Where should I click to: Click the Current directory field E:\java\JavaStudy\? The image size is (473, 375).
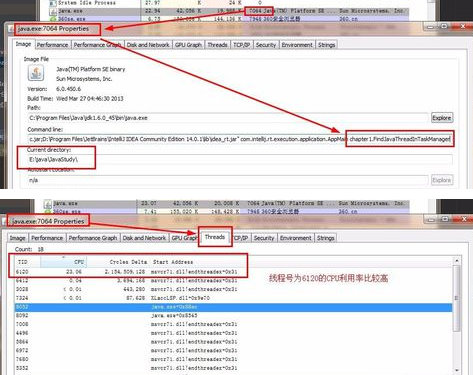click(x=240, y=159)
